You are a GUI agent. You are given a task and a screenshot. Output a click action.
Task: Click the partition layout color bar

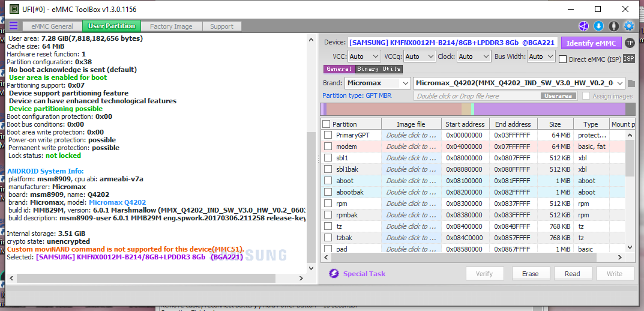tap(477, 109)
